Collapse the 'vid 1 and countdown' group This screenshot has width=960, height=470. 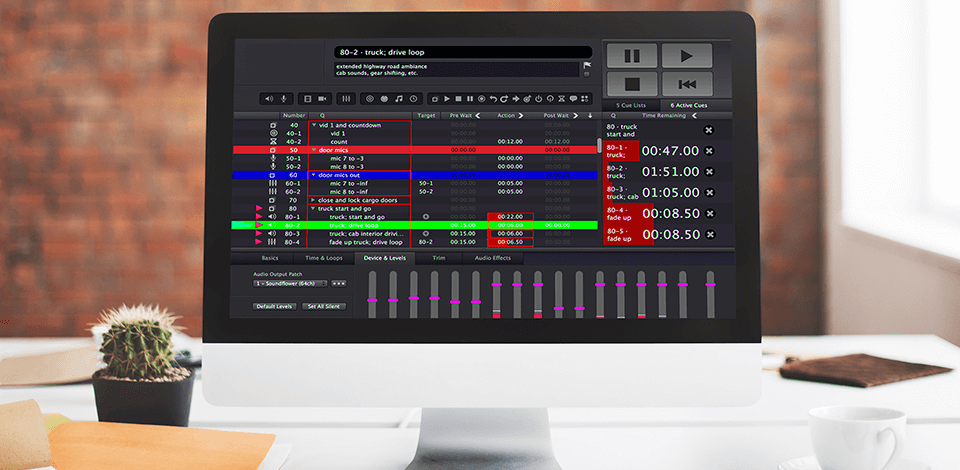314,125
